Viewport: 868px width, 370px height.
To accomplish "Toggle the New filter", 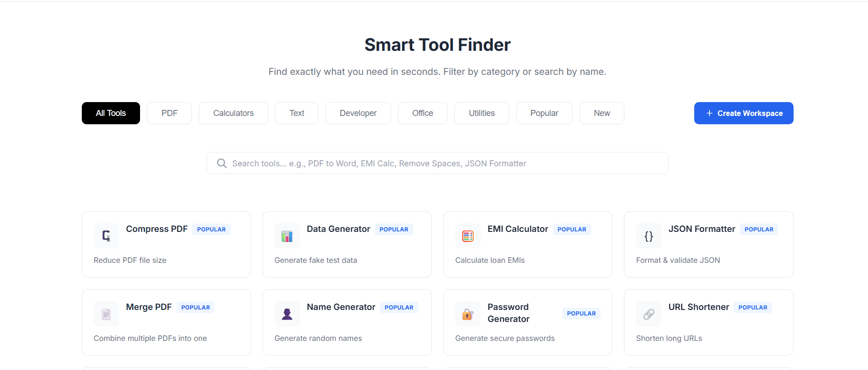I will coord(602,113).
